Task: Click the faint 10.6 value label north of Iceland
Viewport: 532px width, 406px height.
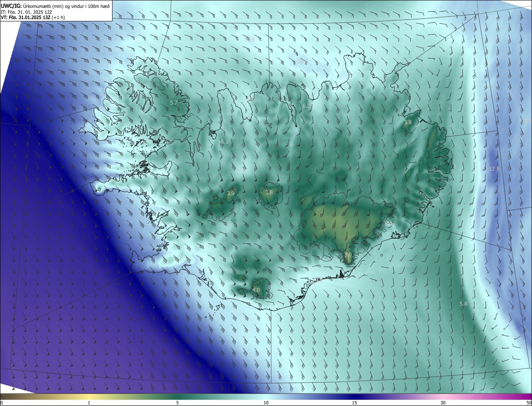Action: tap(303, 61)
